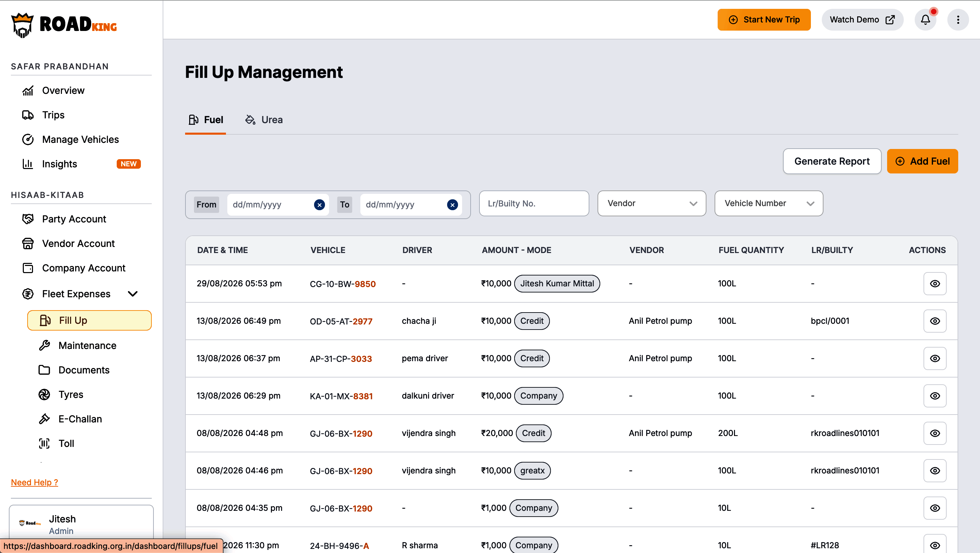Viewport: 980px width, 553px height.
Task: Focus the Lr/Builty No. search field
Action: pos(534,203)
